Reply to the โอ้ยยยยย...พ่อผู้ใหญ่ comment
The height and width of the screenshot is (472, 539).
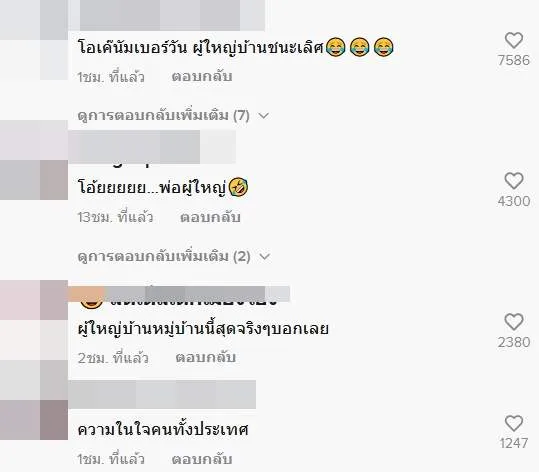click(x=210, y=217)
